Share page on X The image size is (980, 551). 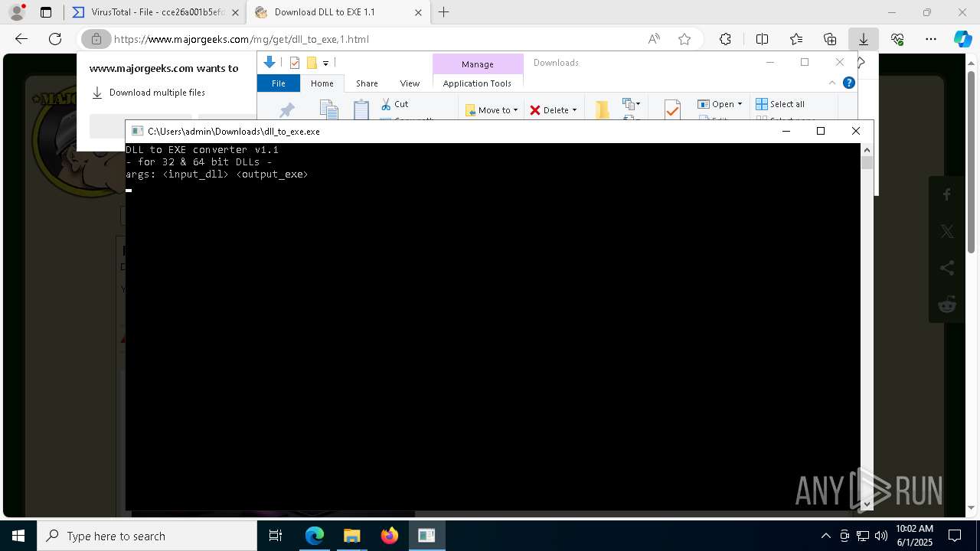(x=947, y=231)
